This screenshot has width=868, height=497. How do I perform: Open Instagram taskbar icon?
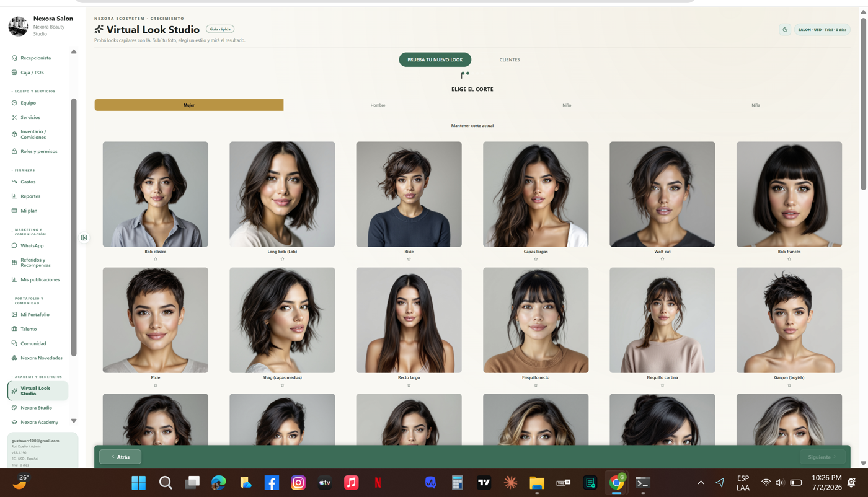[x=298, y=483]
